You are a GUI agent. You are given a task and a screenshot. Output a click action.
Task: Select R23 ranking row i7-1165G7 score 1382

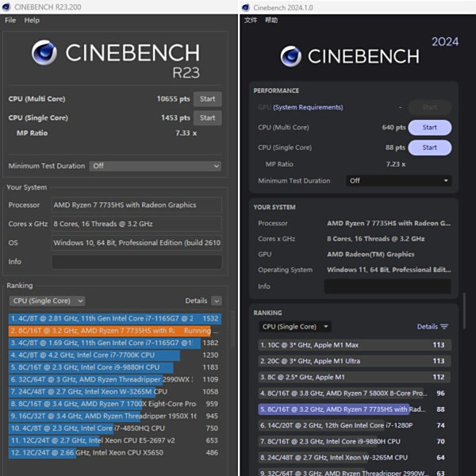pos(113,343)
